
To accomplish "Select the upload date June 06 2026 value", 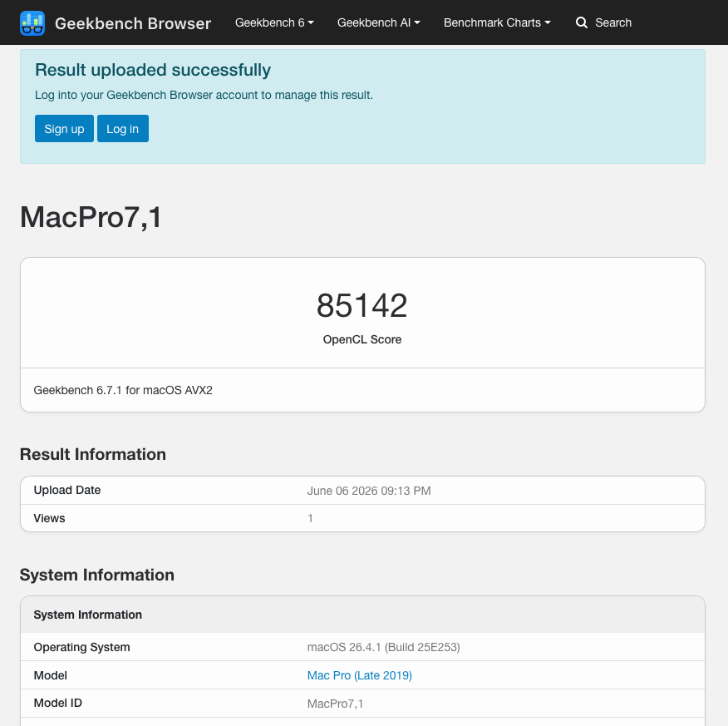I will click(x=369, y=491).
